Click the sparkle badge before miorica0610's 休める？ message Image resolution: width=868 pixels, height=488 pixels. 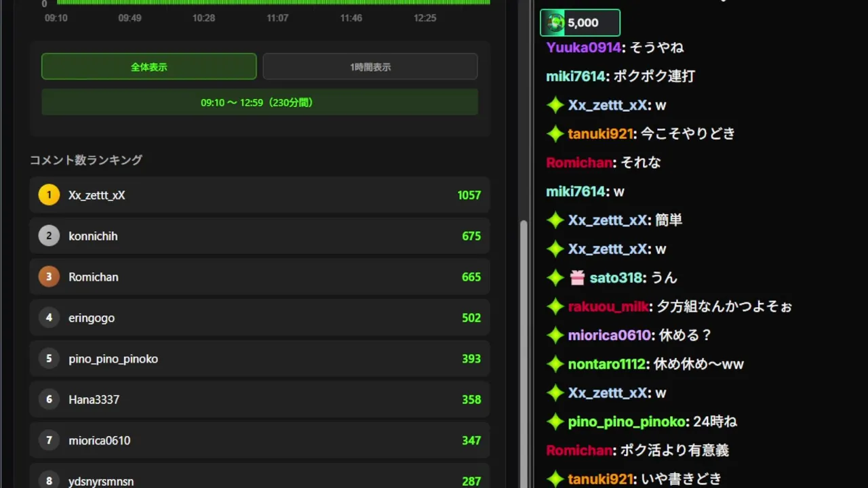[x=555, y=335]
